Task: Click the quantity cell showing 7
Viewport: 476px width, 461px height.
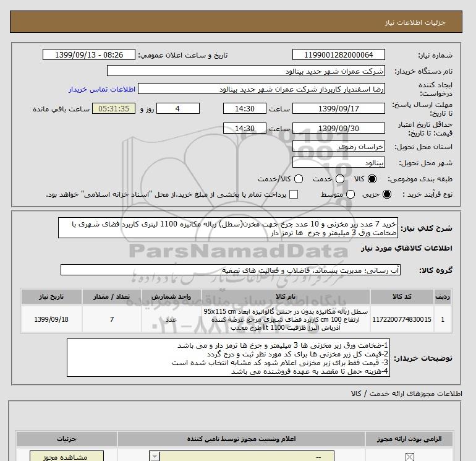Action: click(x=112, y=319)
